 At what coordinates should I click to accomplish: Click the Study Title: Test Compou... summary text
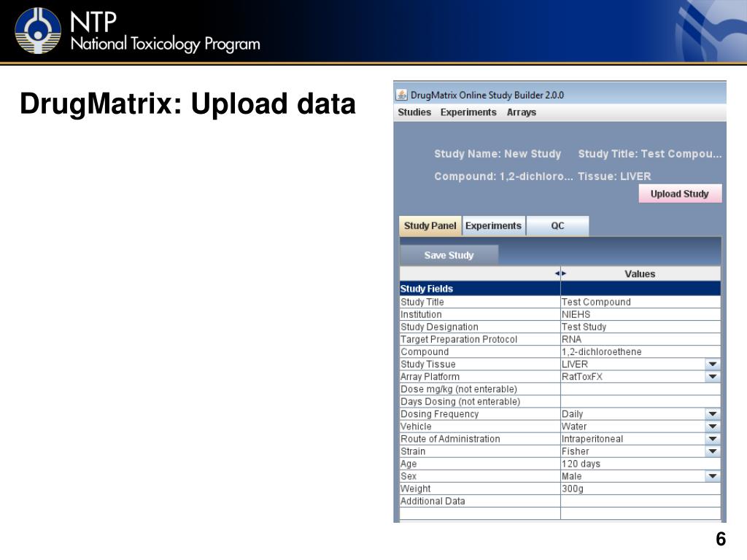pyautogui.click(x=650, y=154)
